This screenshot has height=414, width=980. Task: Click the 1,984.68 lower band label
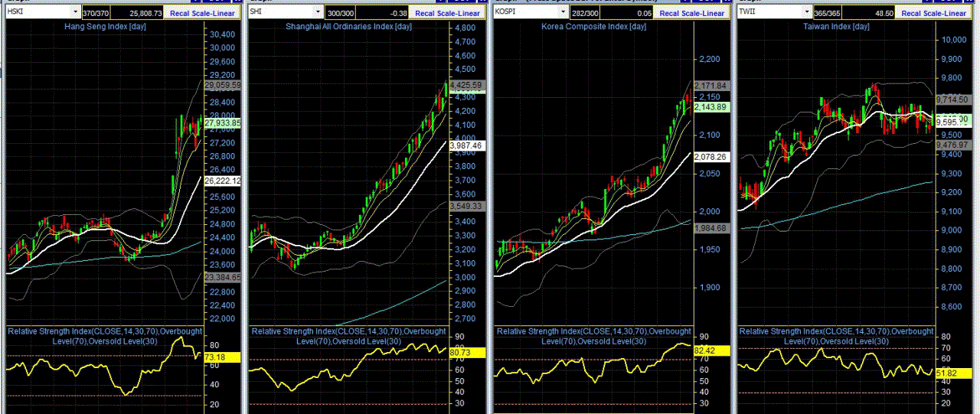(x=710, y=228)
